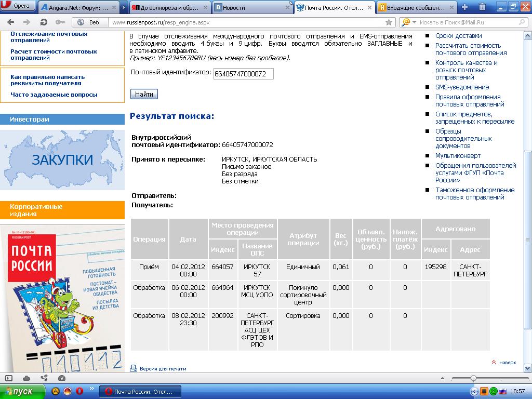Image resolution: width=532 pixels, height=399 pixels.
Task: Jump to top with наверх link
Action: [x=508, y=362]
